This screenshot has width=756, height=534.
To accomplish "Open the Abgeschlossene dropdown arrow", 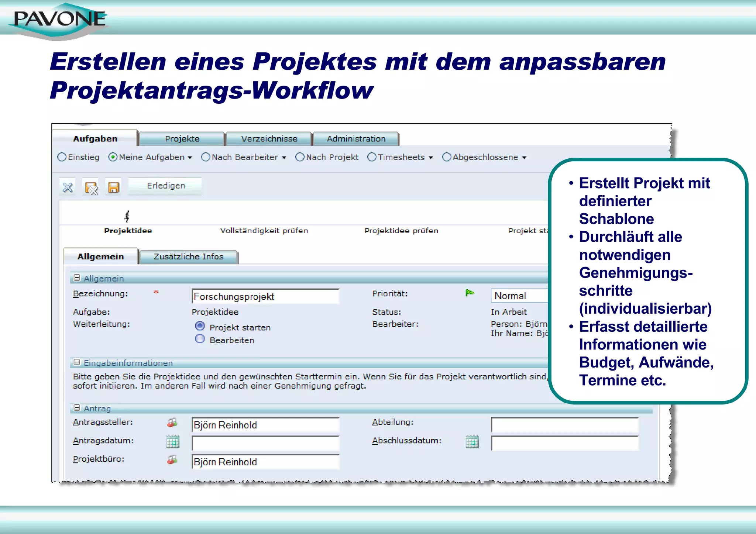I will pyautogui.click(x=524, y=158).
